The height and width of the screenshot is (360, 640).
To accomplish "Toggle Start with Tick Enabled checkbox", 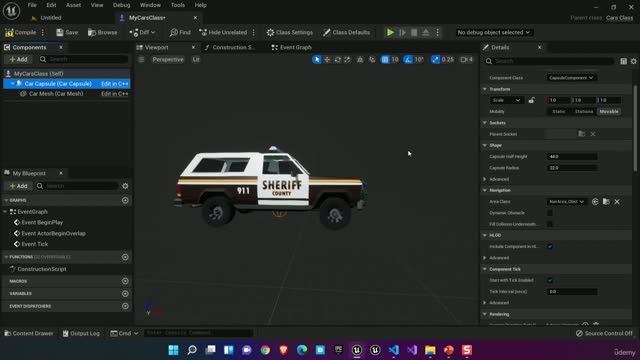I will point(550,280).
